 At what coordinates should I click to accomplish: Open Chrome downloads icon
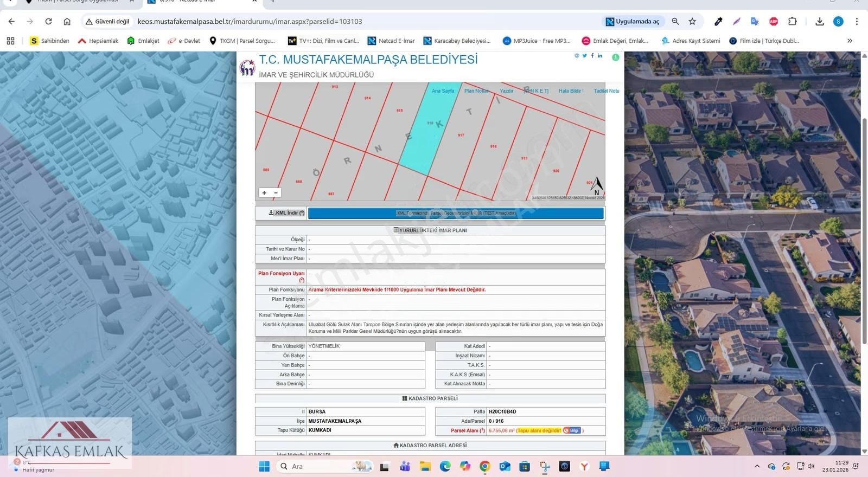click(x=820, y=22)
